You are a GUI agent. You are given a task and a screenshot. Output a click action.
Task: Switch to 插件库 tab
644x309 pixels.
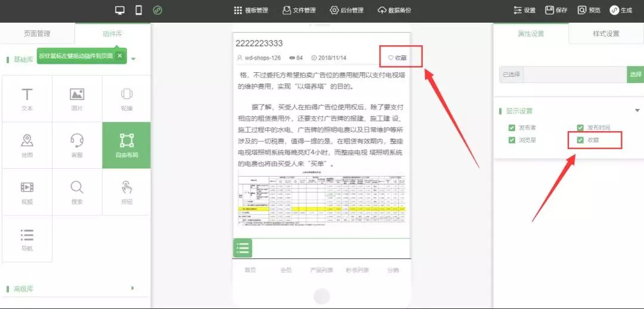click(x=113, y=33)
